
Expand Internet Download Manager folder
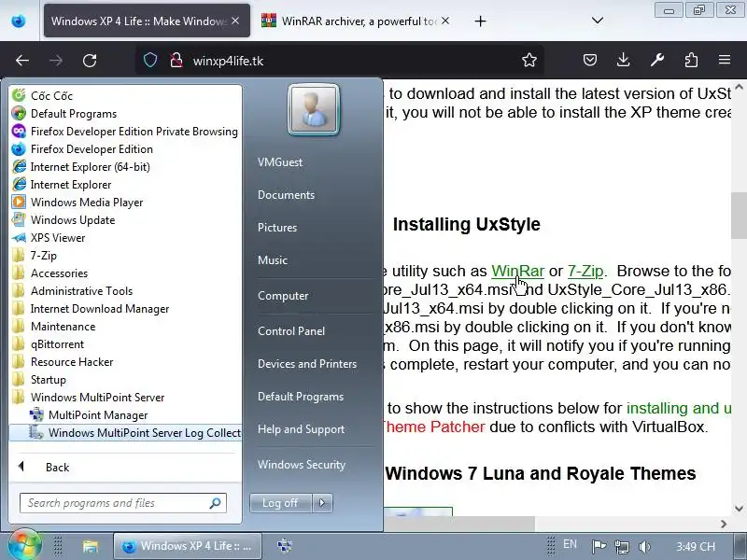point(100,309)
